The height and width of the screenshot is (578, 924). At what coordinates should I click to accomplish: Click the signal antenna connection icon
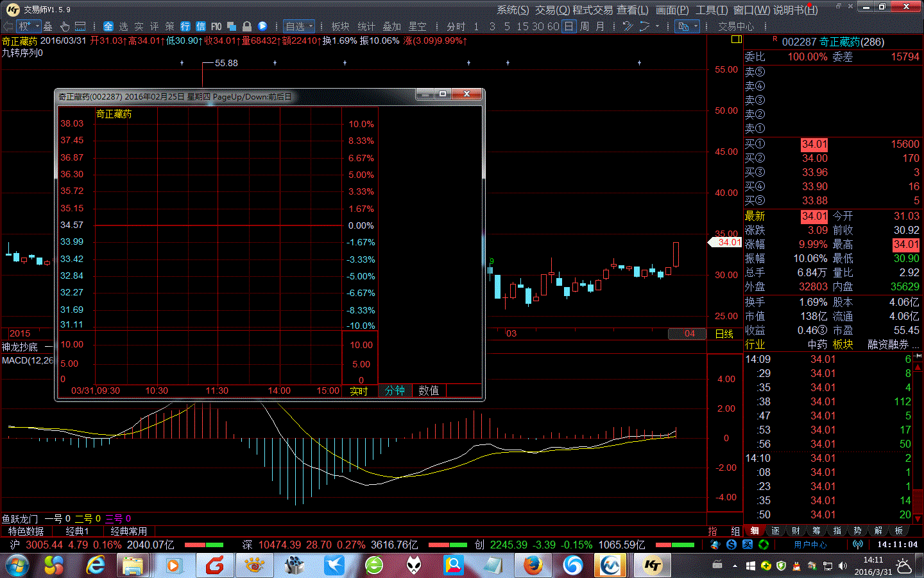pos(858,545)
